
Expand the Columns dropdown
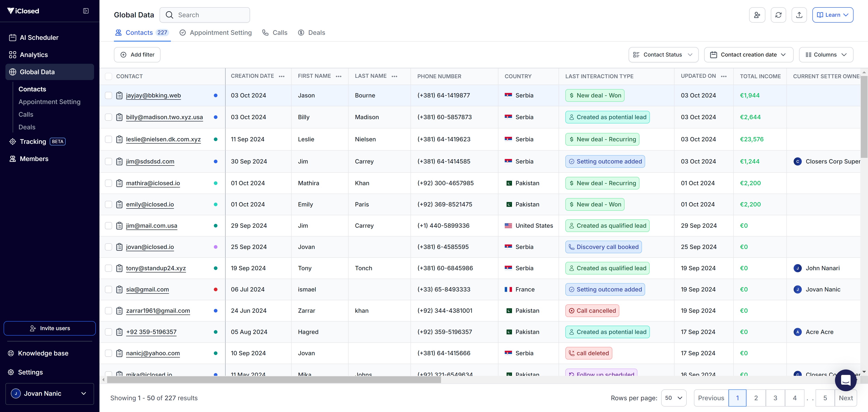click(826, 55)
